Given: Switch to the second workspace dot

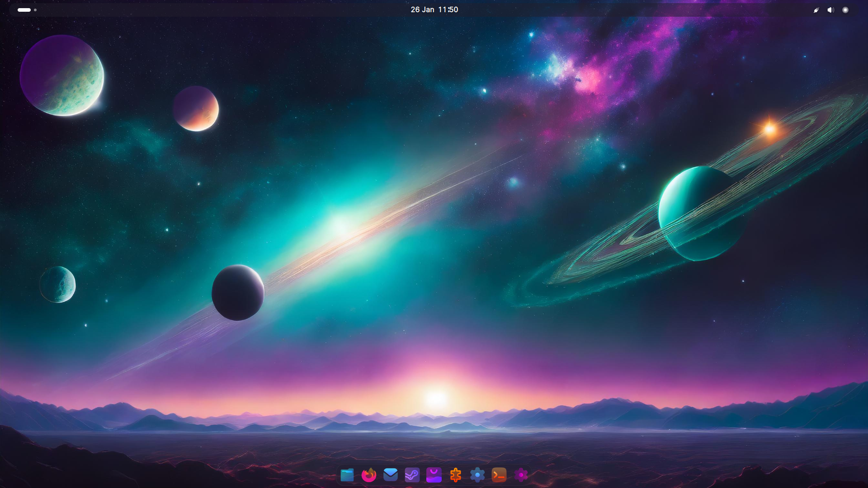Looking at the screenshot, I should pyautogui.click(x=35, y=10).
